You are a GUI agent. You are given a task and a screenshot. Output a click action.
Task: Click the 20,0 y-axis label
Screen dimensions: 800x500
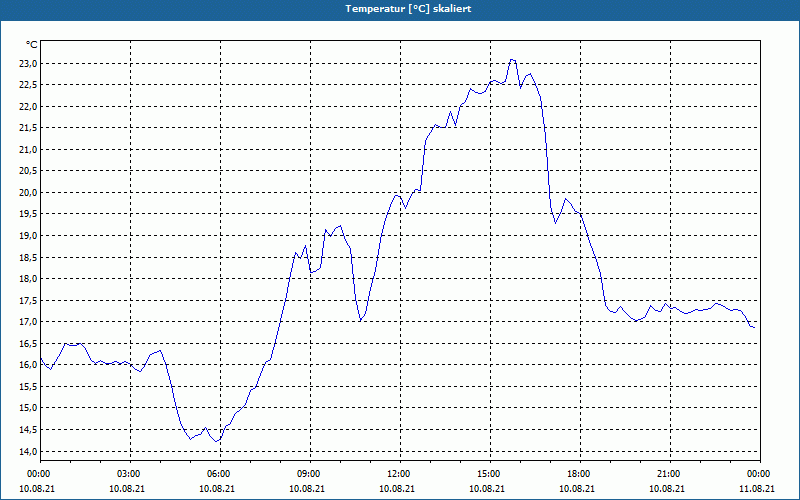28,193
